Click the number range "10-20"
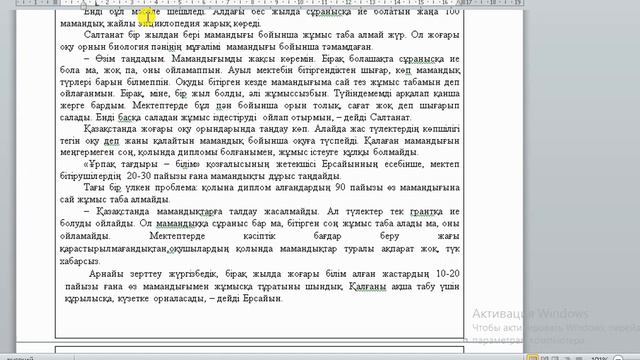This screenshot has height=360, width=640. (x=447, y=274)
